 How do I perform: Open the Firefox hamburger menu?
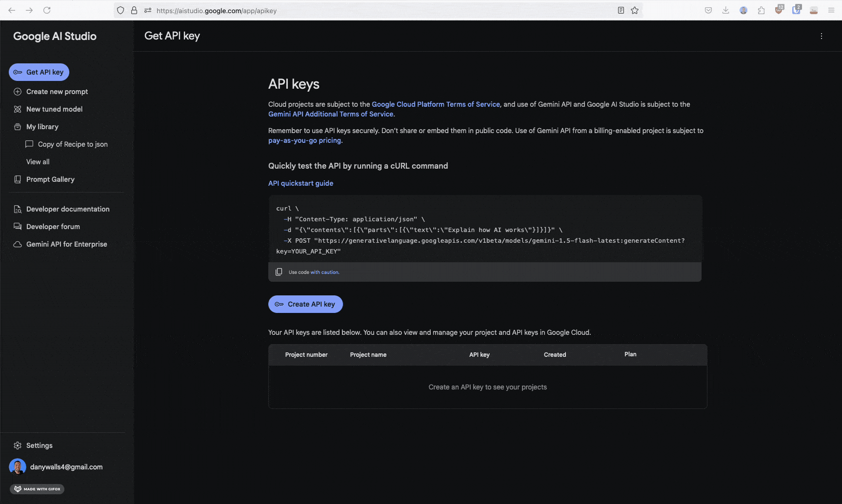(x=831, y=10)
